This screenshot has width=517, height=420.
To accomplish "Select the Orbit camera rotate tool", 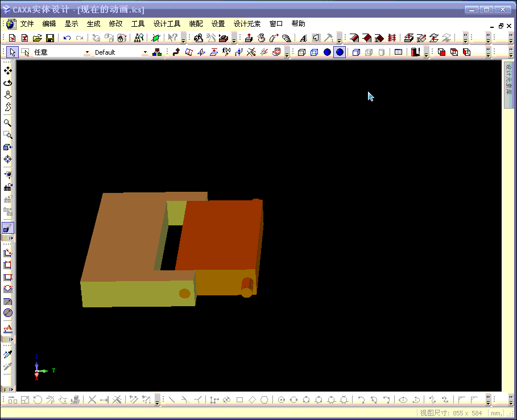I will coord(8,83).
